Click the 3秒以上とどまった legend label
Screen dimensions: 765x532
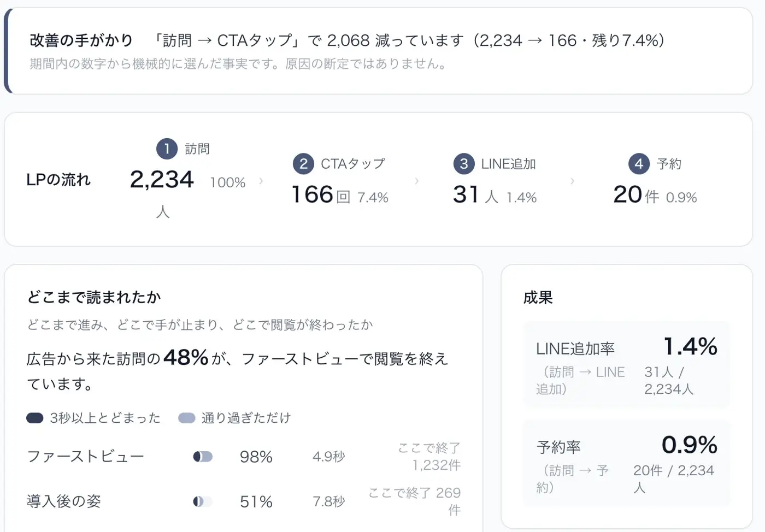pyautogui.click(x=105, y=418)
